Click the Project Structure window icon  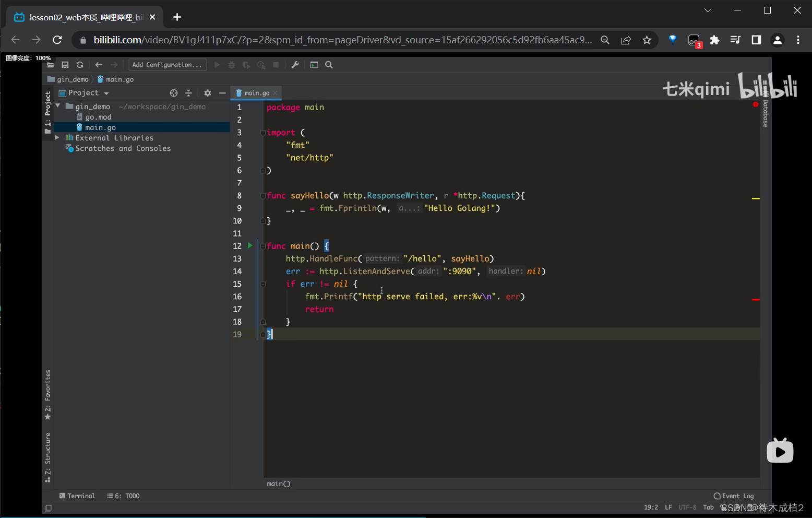pos(314,65)
